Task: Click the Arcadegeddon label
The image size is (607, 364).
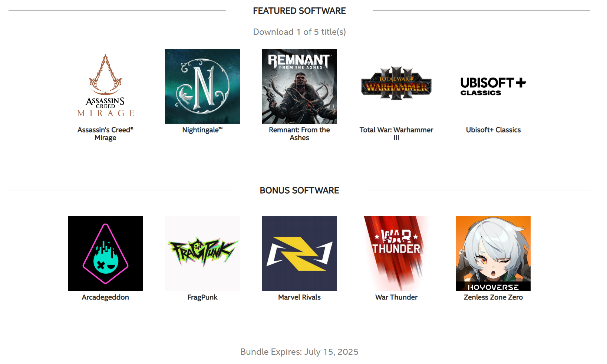Action: pyautogui.click(x=105, y=297)
